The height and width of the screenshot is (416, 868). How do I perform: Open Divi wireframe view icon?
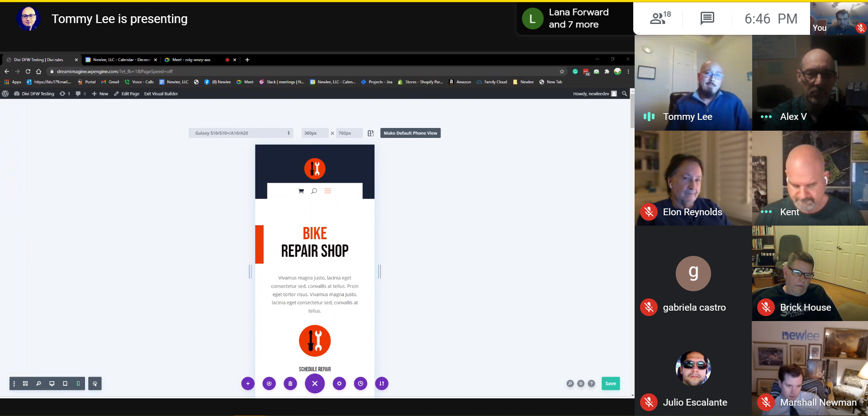(25, 383)
